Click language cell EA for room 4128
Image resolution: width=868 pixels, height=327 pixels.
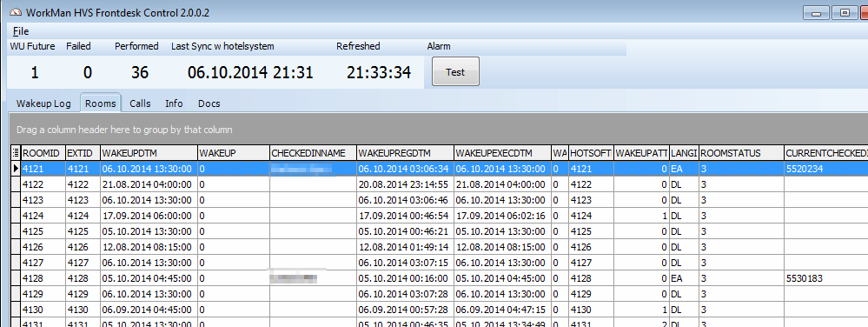coord(684,278)
